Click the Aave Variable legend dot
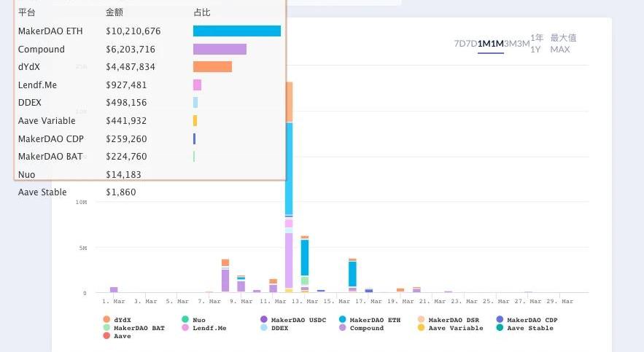Viewport: 644px width, 352px height. click(x=422, y=328)
